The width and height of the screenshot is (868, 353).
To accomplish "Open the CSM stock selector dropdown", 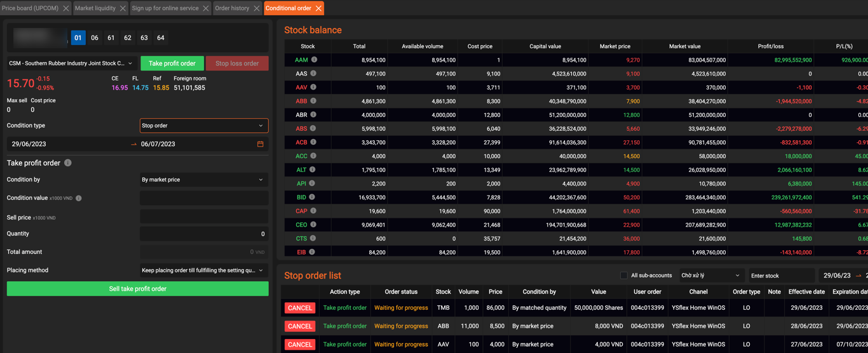I will tap(71, 63).
